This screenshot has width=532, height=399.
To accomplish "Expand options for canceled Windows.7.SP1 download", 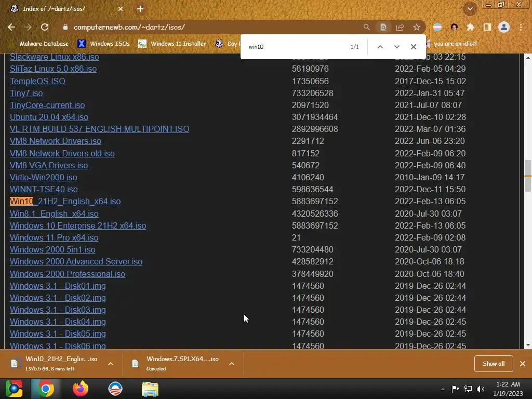I will [x=232, y=364].
